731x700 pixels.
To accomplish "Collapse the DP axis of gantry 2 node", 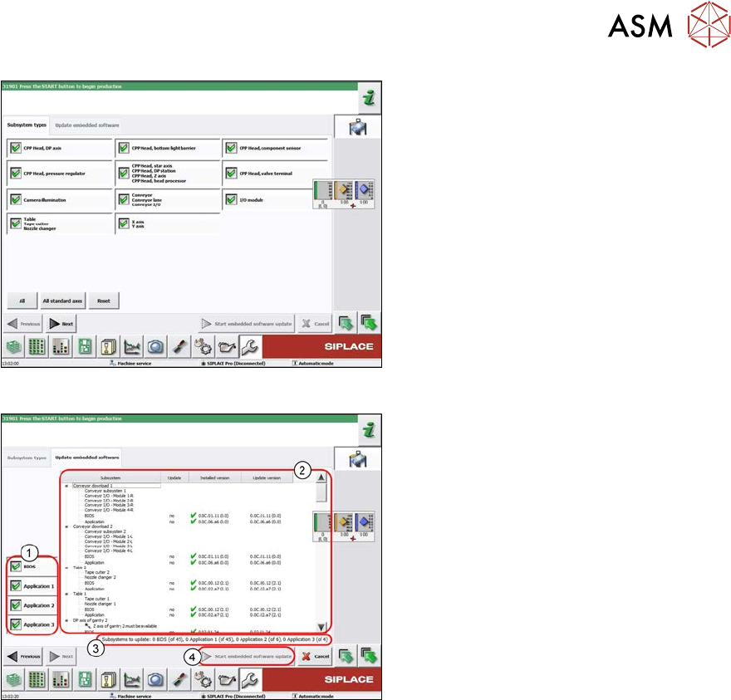I will [x=66, y=621].
